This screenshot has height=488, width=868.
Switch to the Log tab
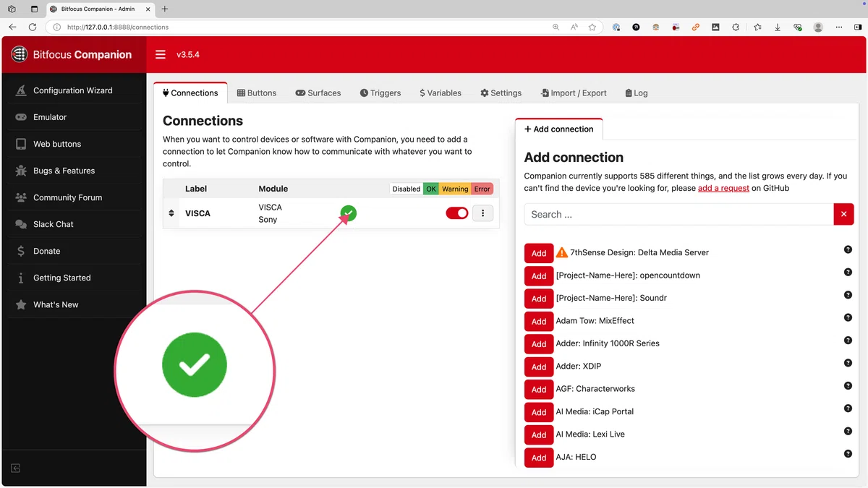click(x=637, y=93)
